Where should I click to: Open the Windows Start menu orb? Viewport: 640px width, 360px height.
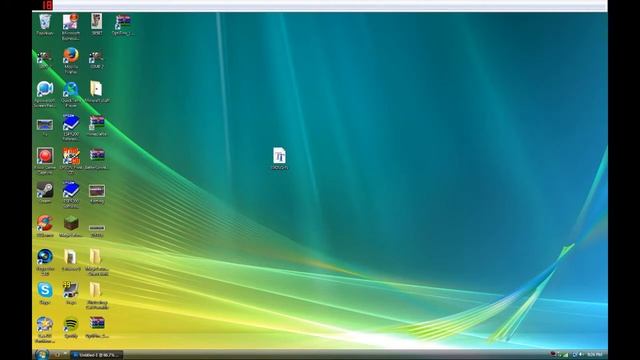42,354
